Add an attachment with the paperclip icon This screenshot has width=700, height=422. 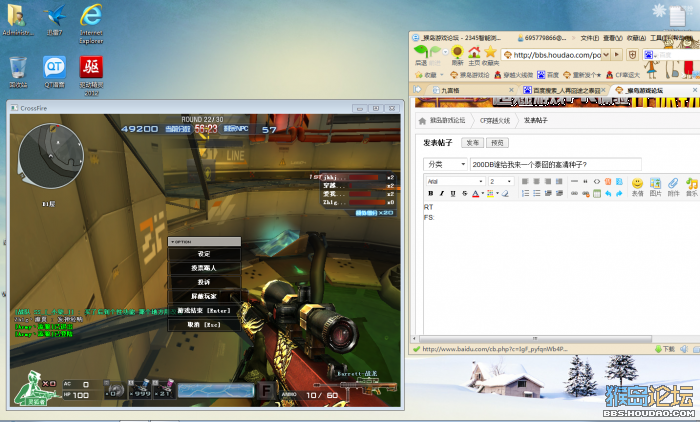pos(673,183)
